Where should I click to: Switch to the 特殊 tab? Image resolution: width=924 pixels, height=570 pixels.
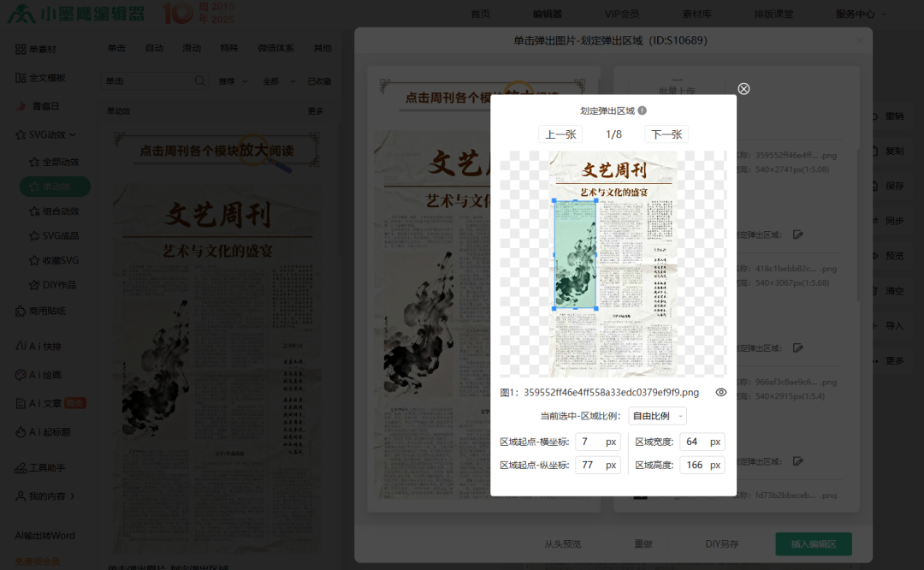pos(229,48)
